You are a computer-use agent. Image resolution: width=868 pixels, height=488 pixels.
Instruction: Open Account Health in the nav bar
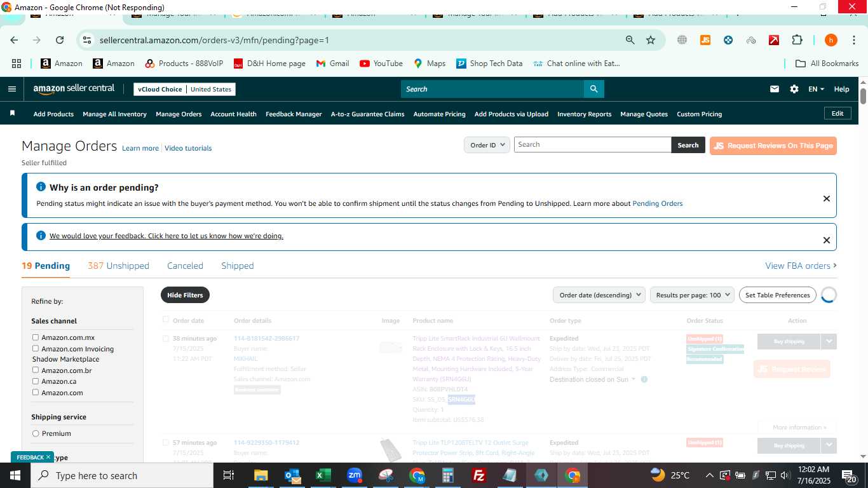[233, 114]
